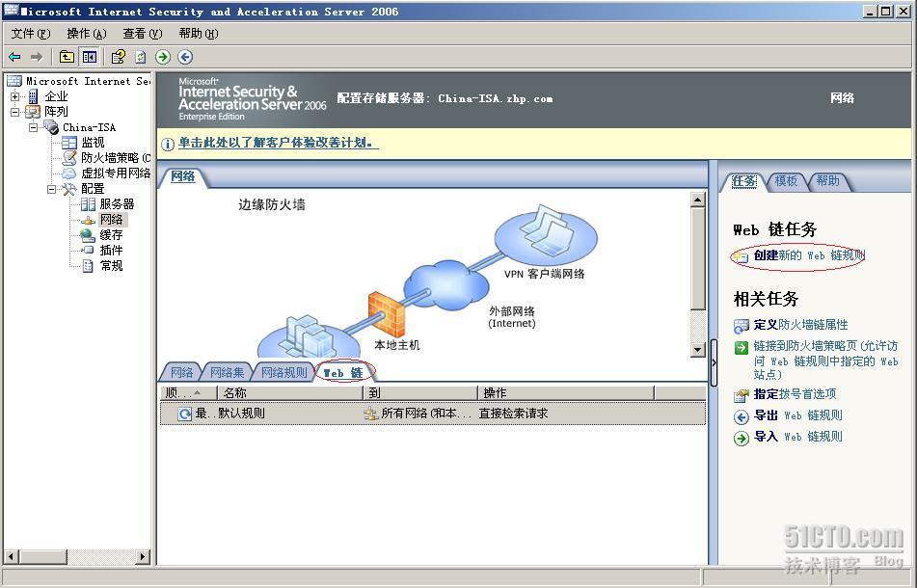917x588 pixels.
Task: Open the 帮助 tab in task pane
Action: coord(827,181)
